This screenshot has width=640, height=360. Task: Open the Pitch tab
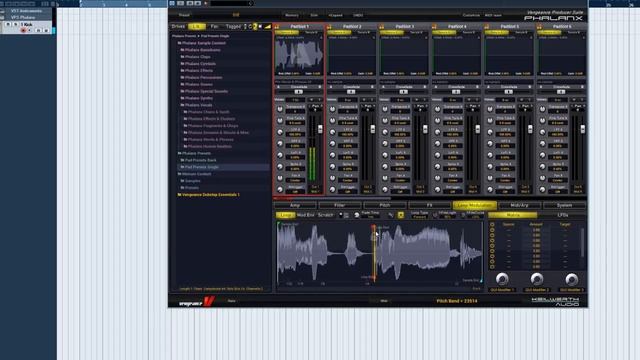[384, 205]
